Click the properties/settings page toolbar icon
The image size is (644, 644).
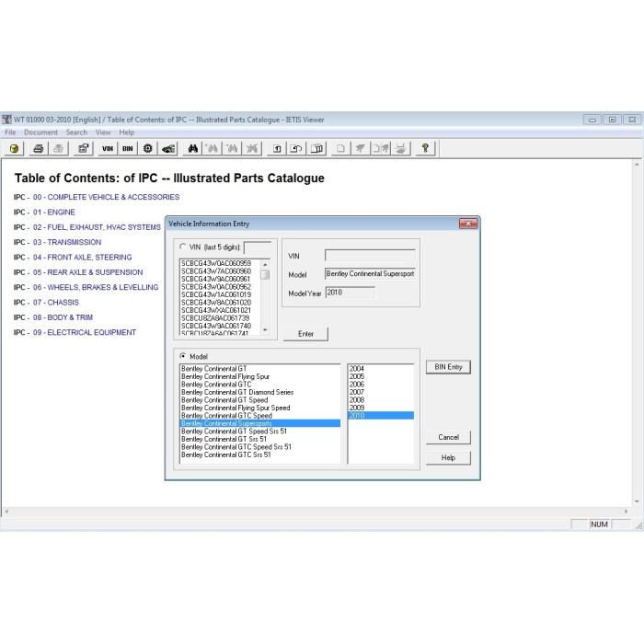[x=84, y=149]
